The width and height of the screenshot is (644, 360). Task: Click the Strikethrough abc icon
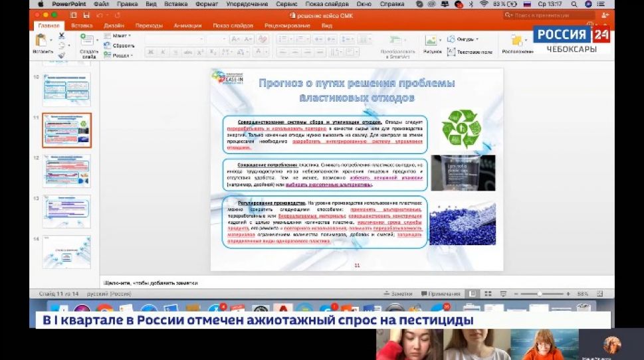pyautogui.click(x=187, y=52)
